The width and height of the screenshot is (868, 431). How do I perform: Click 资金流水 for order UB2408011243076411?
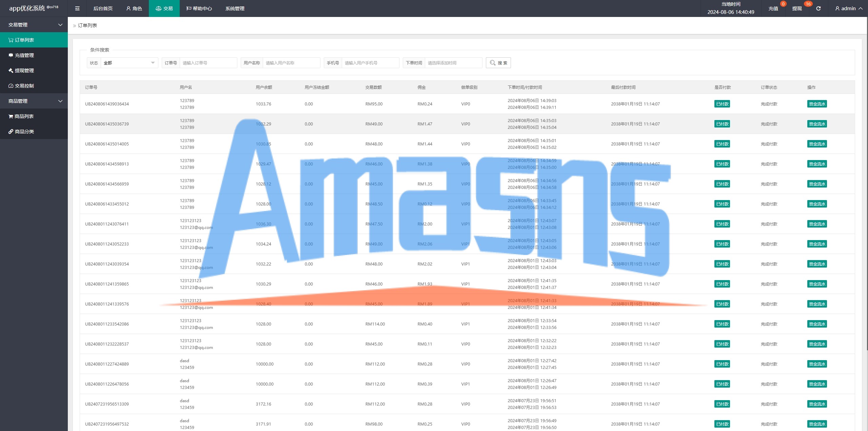(x=817, y=224)
